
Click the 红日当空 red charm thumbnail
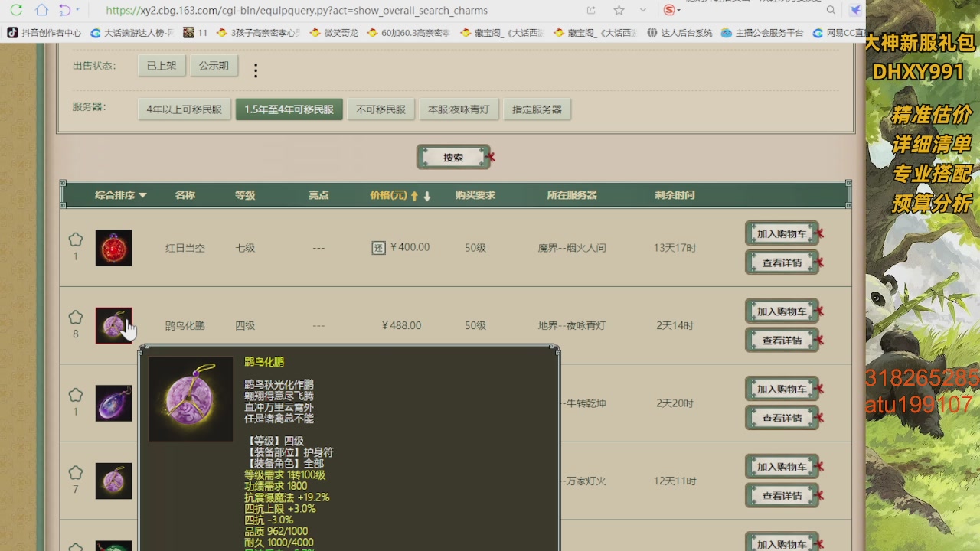click(113, 248)
